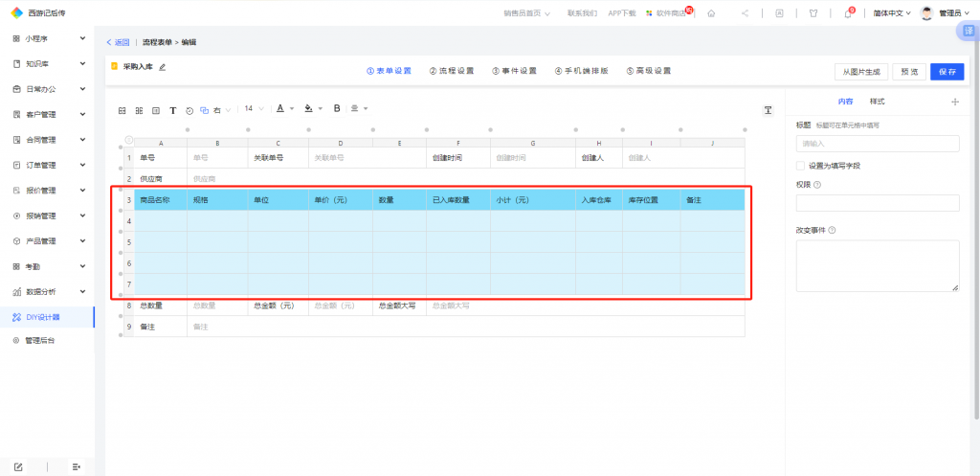Open the 销售员首页 dropdown

pos(527,13)
